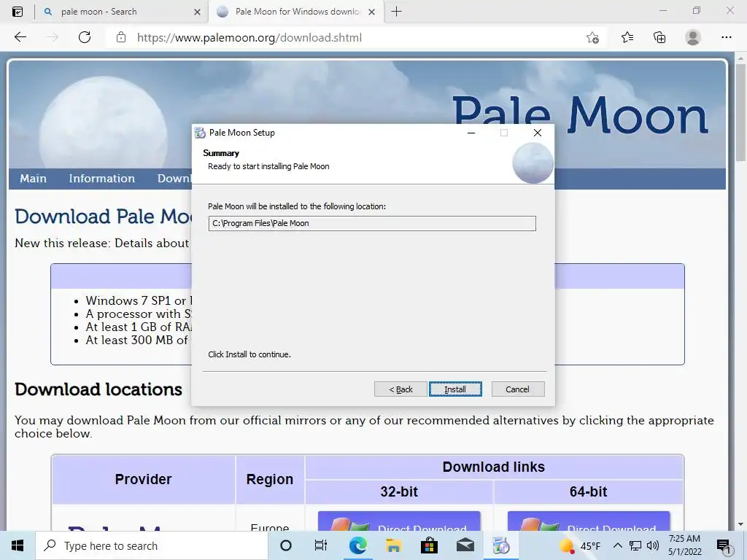
Task: Open Edge Collections
Action: (659, 37)
